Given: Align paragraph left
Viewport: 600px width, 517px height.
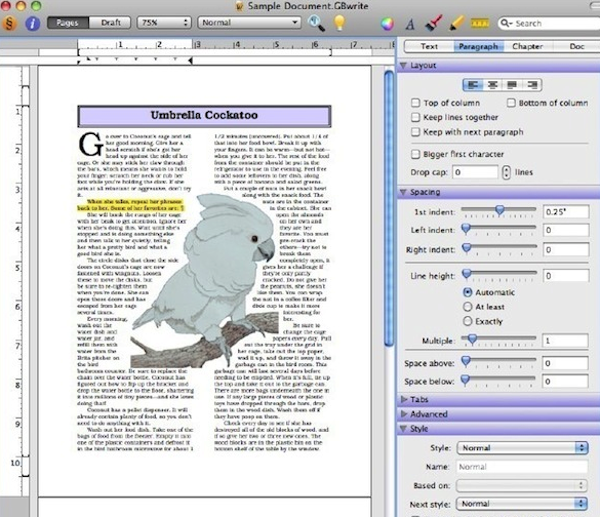Looking at the screenshot, I should point(473,85).
